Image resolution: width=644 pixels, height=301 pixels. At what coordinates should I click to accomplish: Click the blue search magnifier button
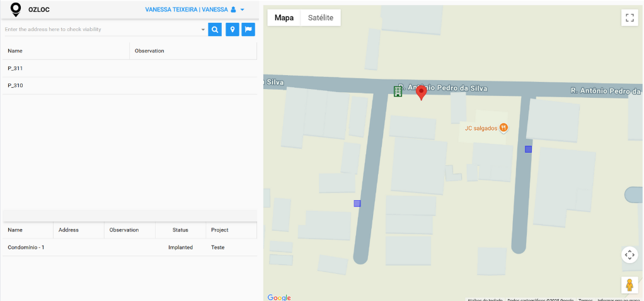[215, 30]
